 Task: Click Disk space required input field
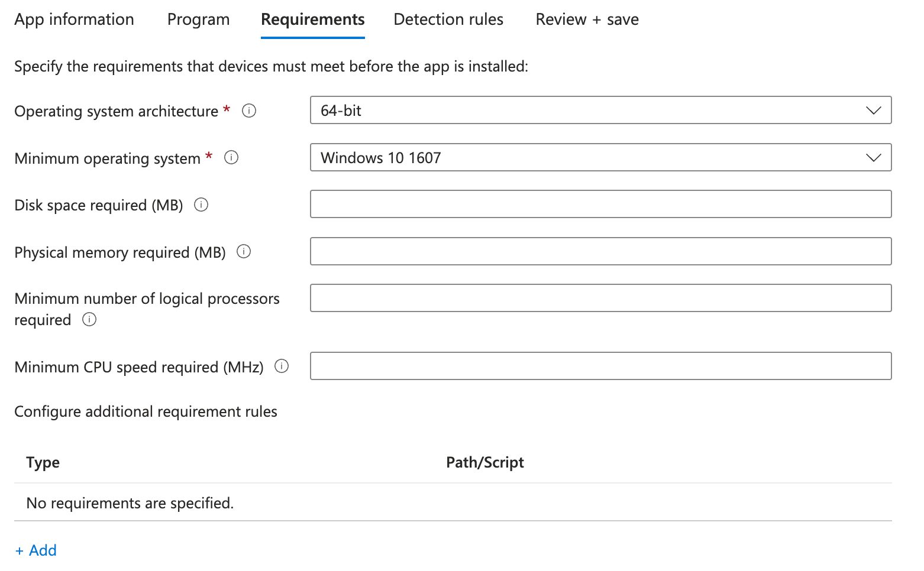600,205
